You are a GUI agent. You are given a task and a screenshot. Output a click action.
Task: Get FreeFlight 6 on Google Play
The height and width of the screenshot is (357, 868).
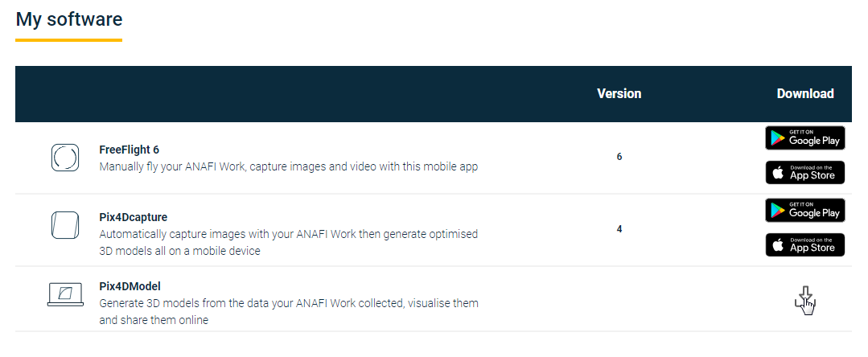coord(805,137)
